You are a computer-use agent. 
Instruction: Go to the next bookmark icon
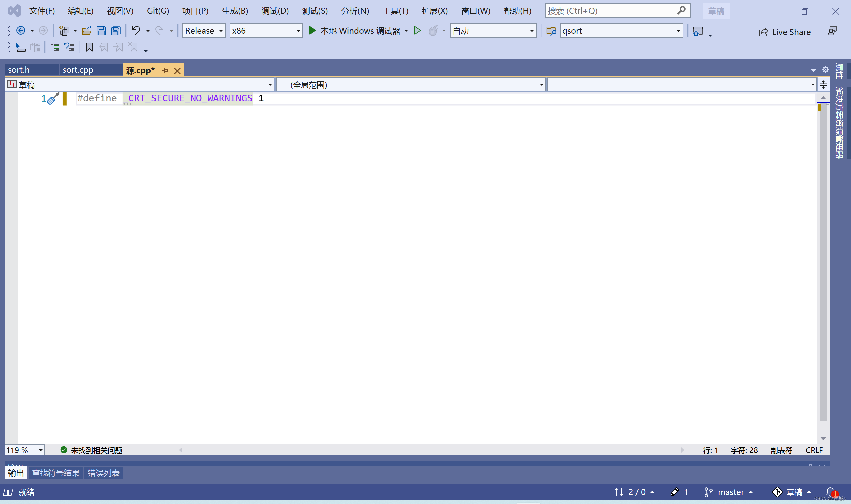coord(119,47)
